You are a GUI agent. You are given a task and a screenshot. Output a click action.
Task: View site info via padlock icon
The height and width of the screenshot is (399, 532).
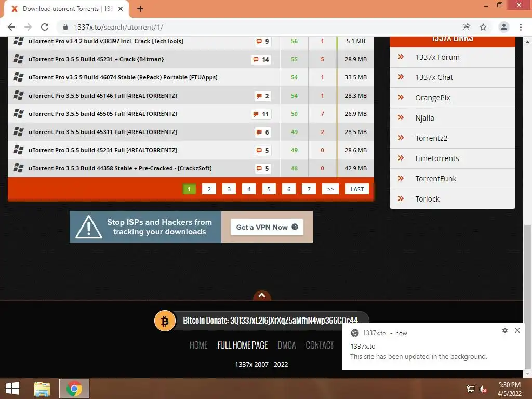(x=65, y=27)
